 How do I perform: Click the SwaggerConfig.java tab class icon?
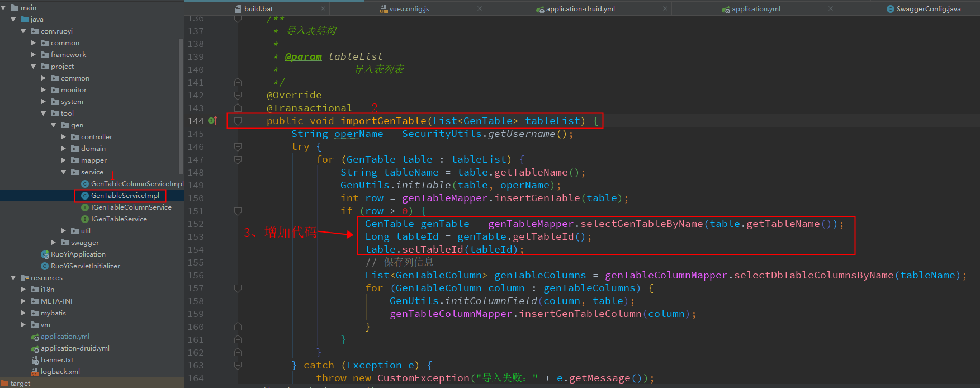pyautogui.click(x=891, y=9)
